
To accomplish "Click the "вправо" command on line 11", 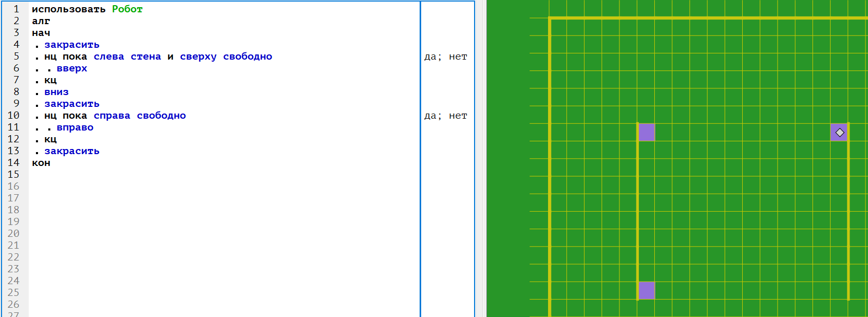I will click(75, 127).
